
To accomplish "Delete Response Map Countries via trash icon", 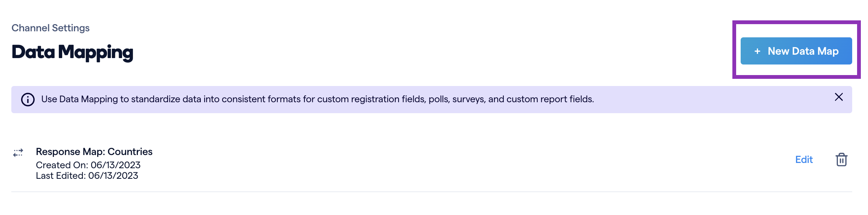I will pos(841,160).
